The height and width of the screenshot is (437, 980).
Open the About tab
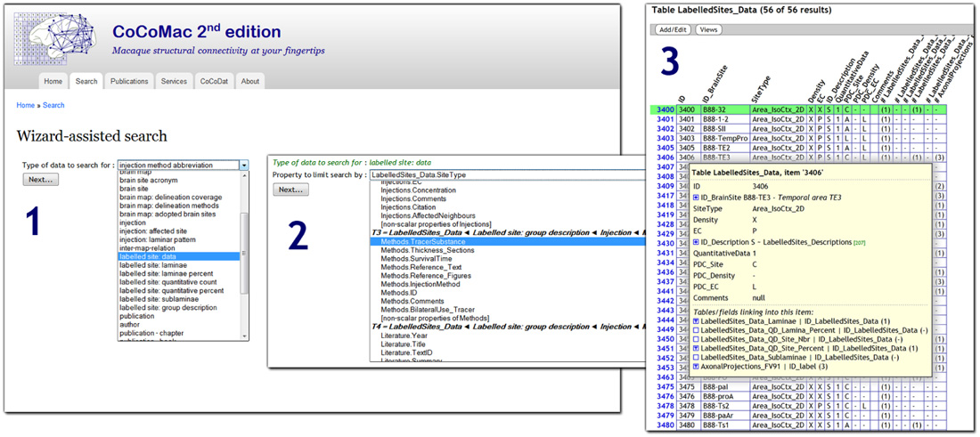(250, 81)
